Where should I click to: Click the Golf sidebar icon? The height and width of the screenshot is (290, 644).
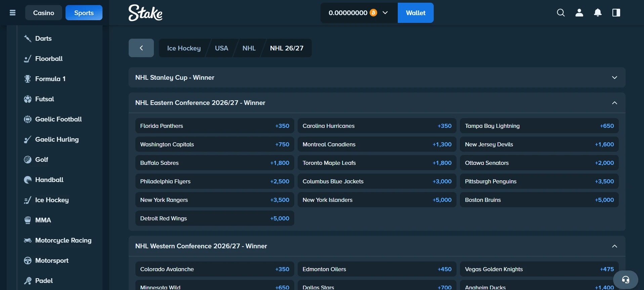tap(28, 159)
